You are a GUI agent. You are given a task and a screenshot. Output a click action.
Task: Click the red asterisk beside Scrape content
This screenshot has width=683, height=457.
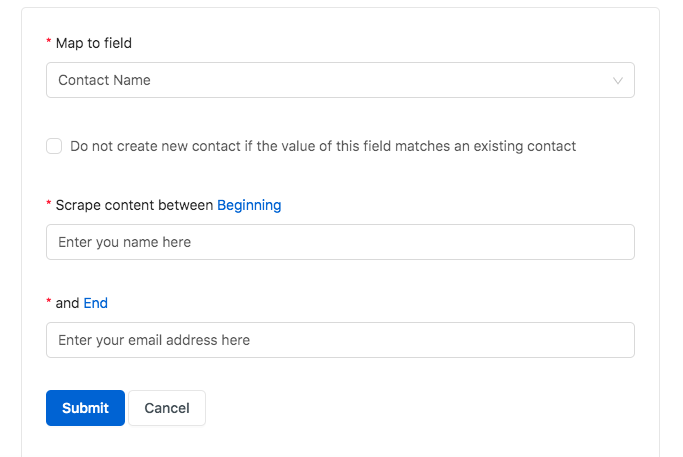coord(49,203)
